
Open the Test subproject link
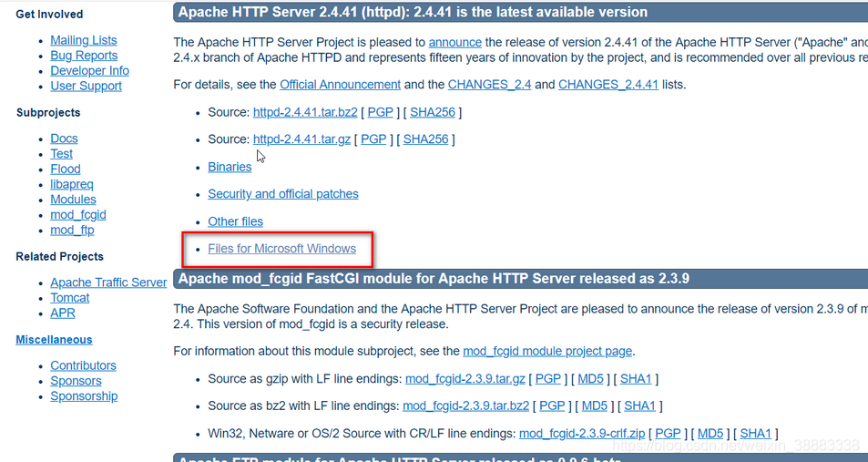61,153
